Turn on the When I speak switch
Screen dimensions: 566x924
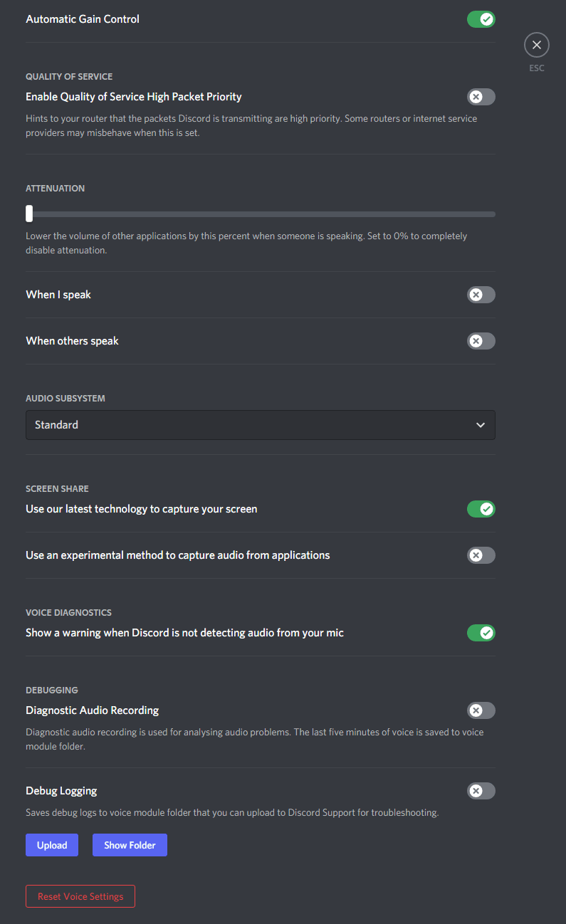[x=481, y=295]
